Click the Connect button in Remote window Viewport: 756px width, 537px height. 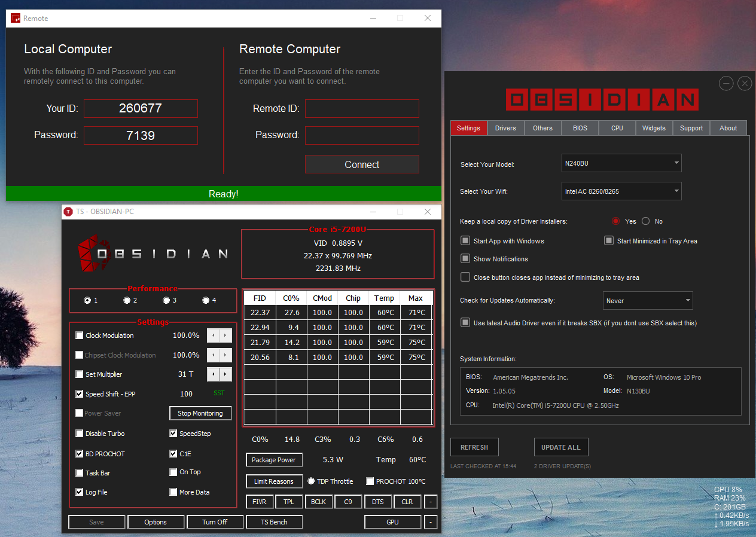point(362,164)
